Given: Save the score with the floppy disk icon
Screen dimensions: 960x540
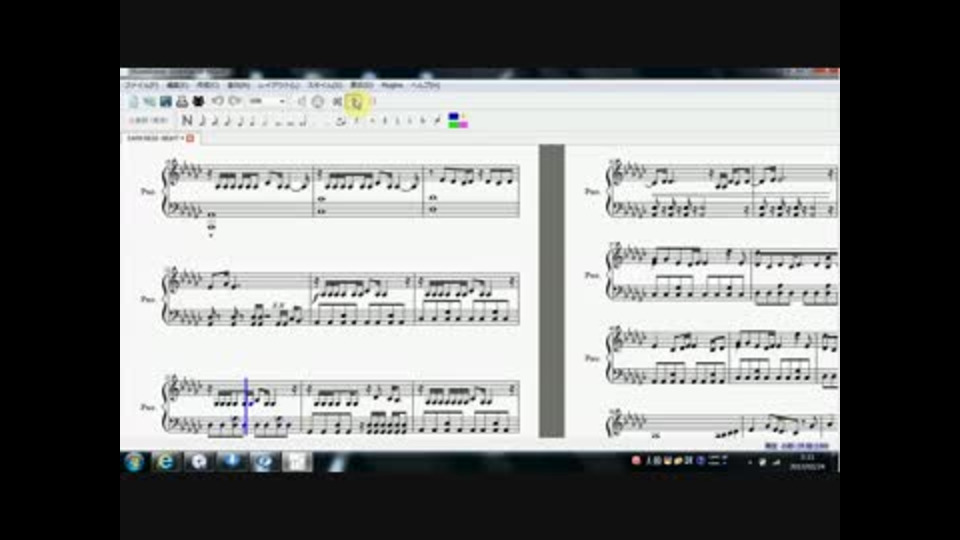Looking at the screenshot, I should point(166,102).
